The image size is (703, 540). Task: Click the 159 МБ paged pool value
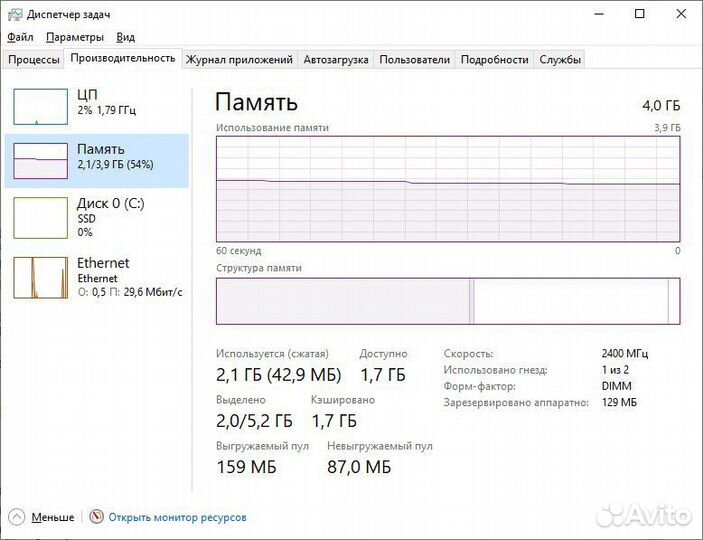pyautogui.click(x=247, y=467)
